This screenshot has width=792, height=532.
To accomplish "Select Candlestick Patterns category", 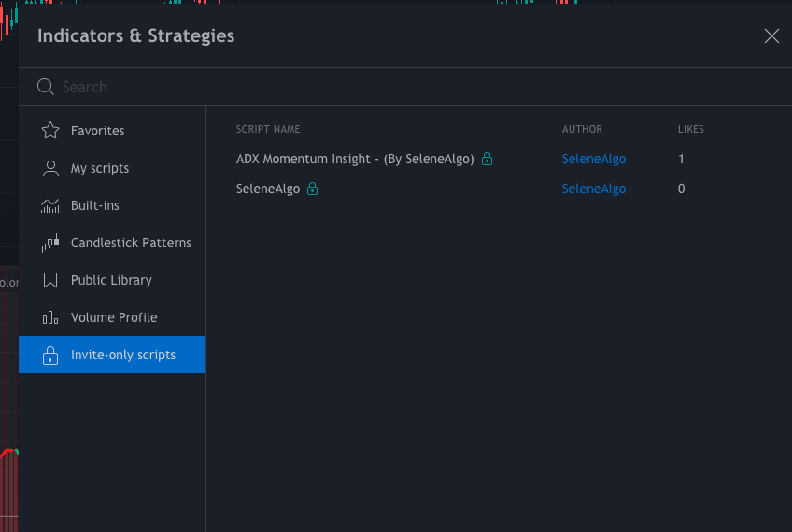I will coord(131,243).
